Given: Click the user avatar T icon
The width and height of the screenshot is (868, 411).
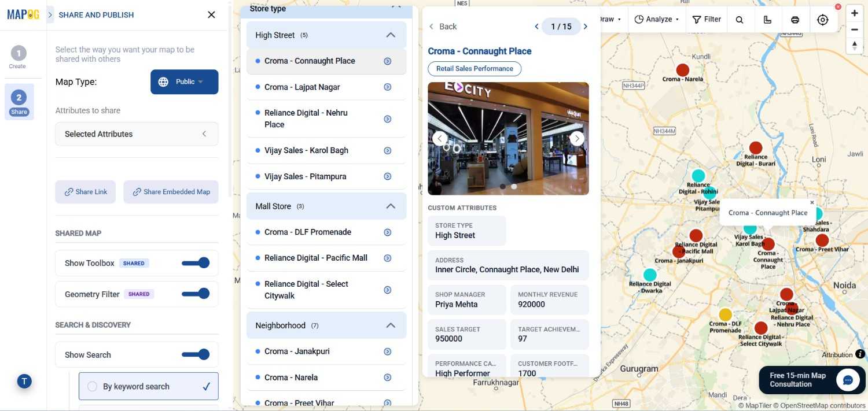Looking at the screenshot, I should [24, 381].
